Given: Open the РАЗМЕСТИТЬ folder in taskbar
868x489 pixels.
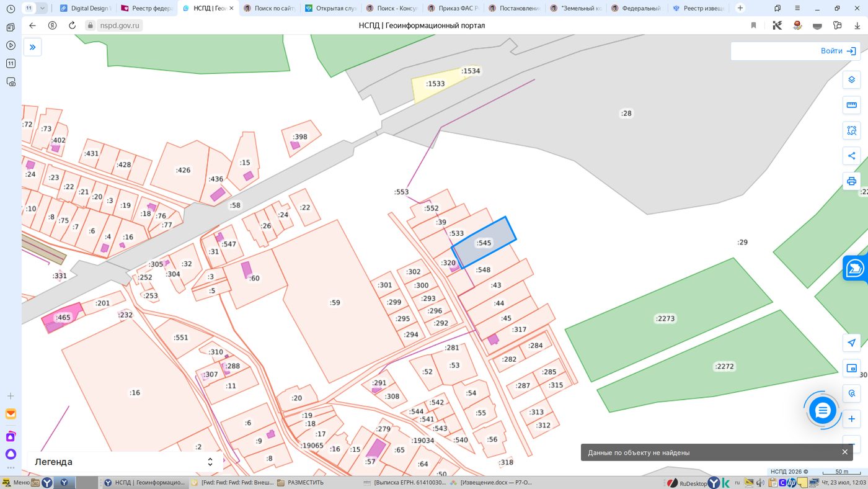Looking at the screenshot, I should (x=301, y=482).
